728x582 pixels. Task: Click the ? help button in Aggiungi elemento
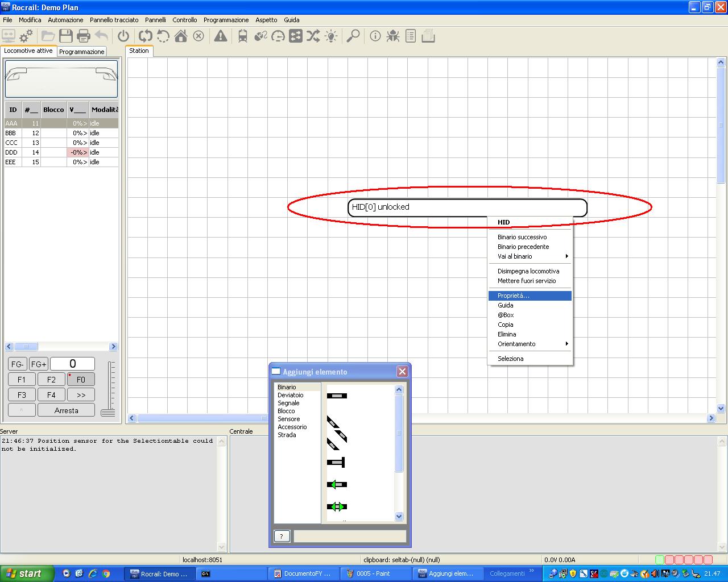(x=282, y=536)
